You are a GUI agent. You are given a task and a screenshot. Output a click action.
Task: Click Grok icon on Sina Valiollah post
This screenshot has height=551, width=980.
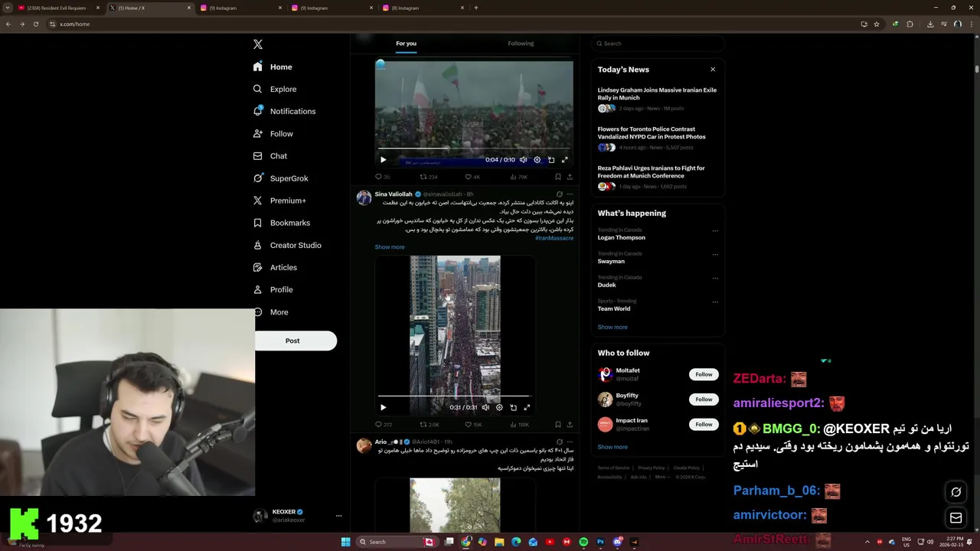coord(559,194)
